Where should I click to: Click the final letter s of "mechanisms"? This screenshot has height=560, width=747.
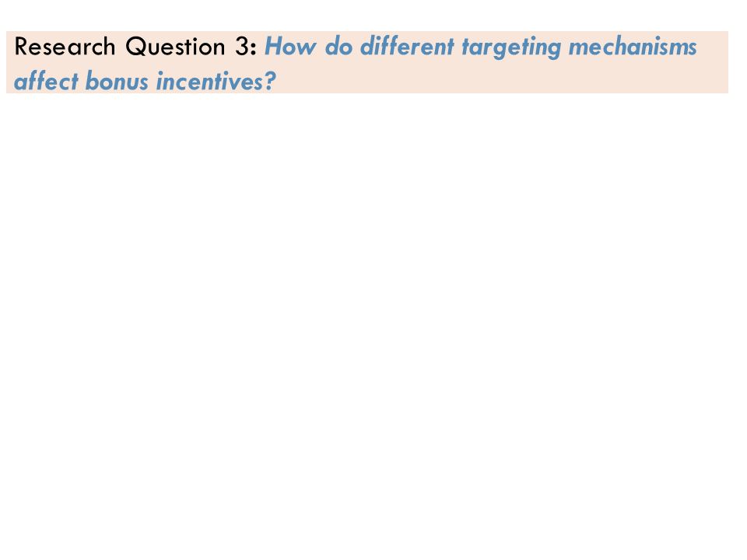692,50
